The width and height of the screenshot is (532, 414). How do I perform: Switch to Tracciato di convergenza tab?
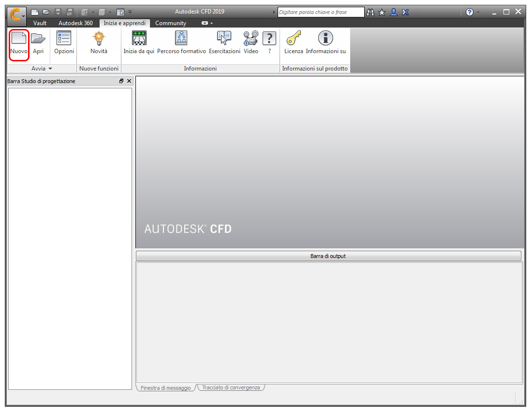231,387
